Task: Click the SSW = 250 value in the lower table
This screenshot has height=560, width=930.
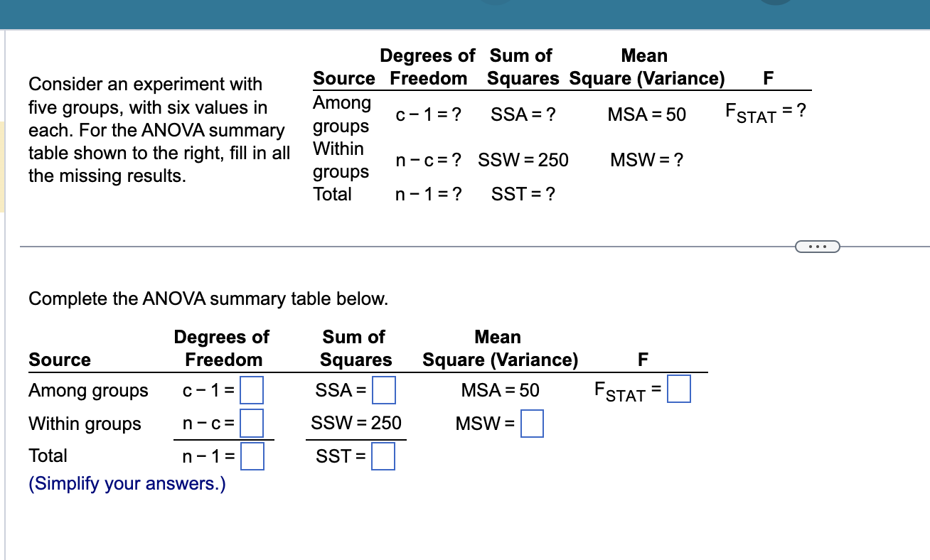Action: (x=356, y=424)
